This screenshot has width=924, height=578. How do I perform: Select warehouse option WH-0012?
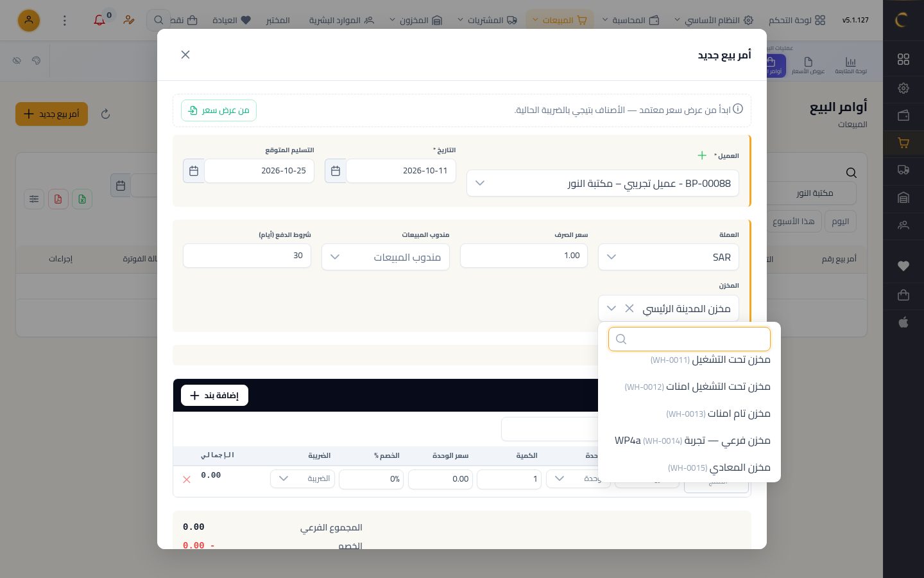(x=690, y=387)
